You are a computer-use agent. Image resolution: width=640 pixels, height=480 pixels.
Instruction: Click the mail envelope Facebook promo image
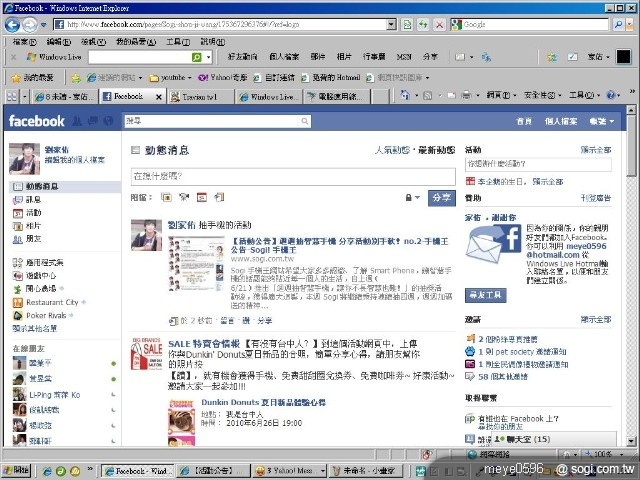click(493, 244)
